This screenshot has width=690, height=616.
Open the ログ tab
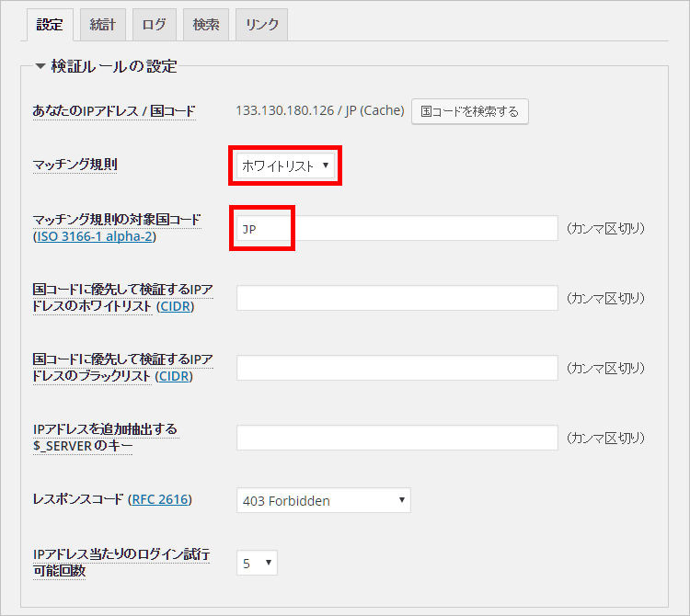coord(154,25)
